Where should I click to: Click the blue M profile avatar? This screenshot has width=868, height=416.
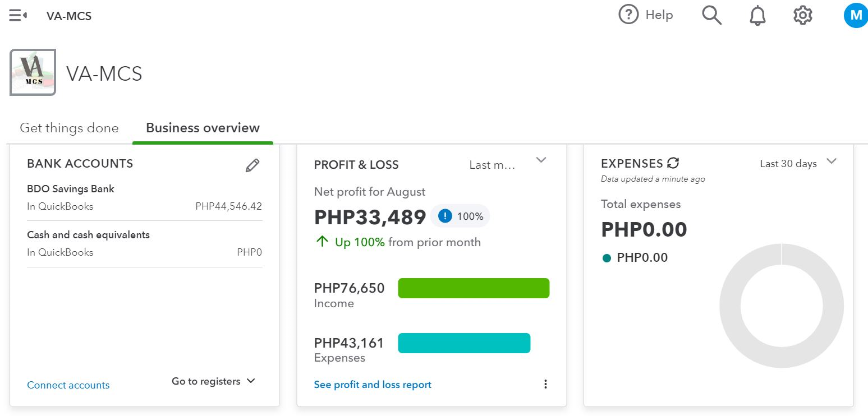point(855,15)
